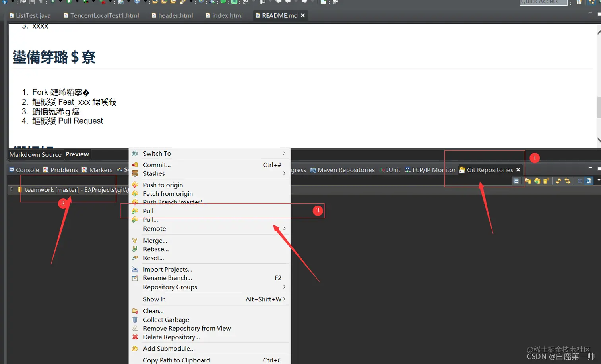
Task: Select Push to origin
Action: [209, 185]
